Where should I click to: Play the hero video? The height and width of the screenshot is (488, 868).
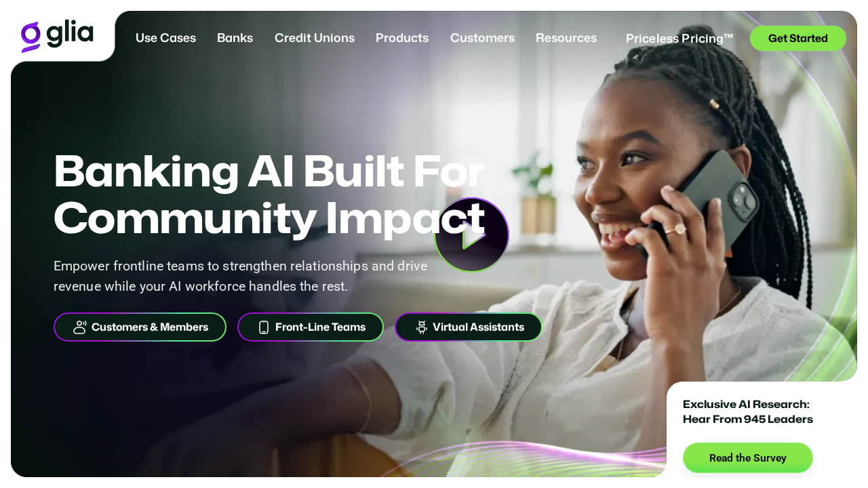[x=471, y=235]
